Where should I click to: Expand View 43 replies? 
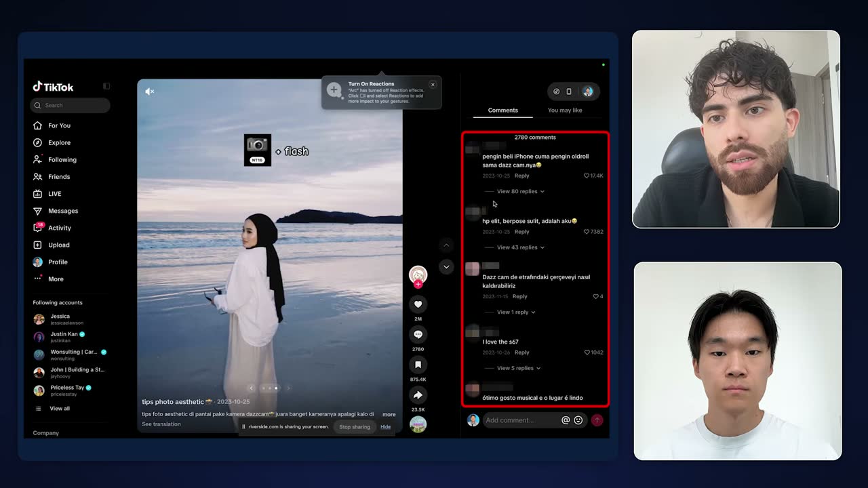pyautogui.click(x=520, y=247)
